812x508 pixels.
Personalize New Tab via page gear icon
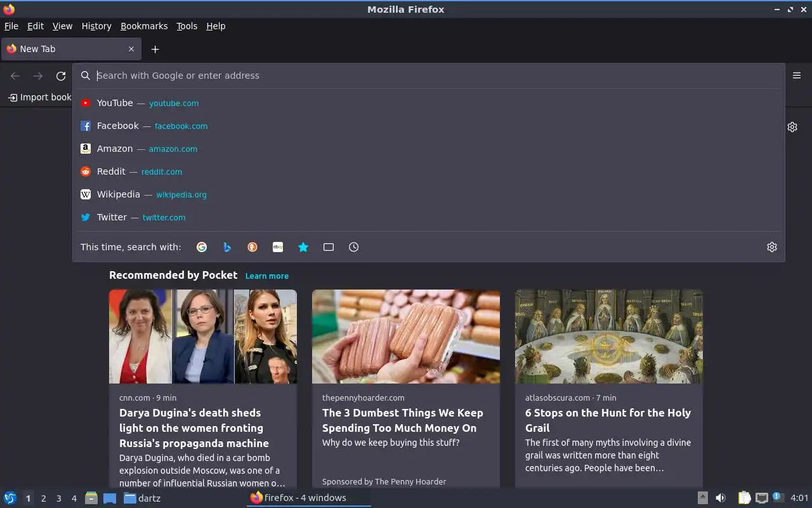[792, 127]
